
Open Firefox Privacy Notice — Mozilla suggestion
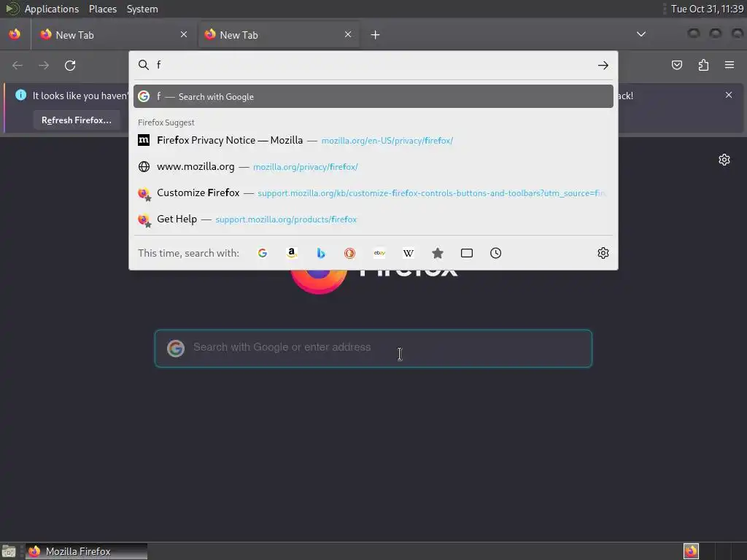coord(373,140)
